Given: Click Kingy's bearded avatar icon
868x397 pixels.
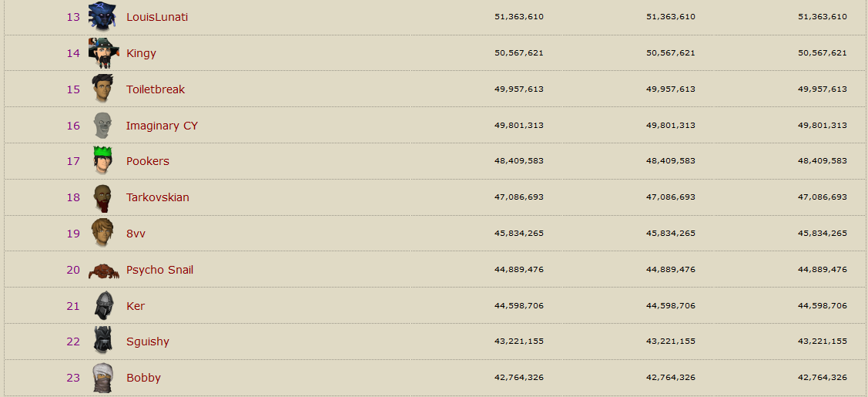Looking at the screenshot, I should pos(102,52).
